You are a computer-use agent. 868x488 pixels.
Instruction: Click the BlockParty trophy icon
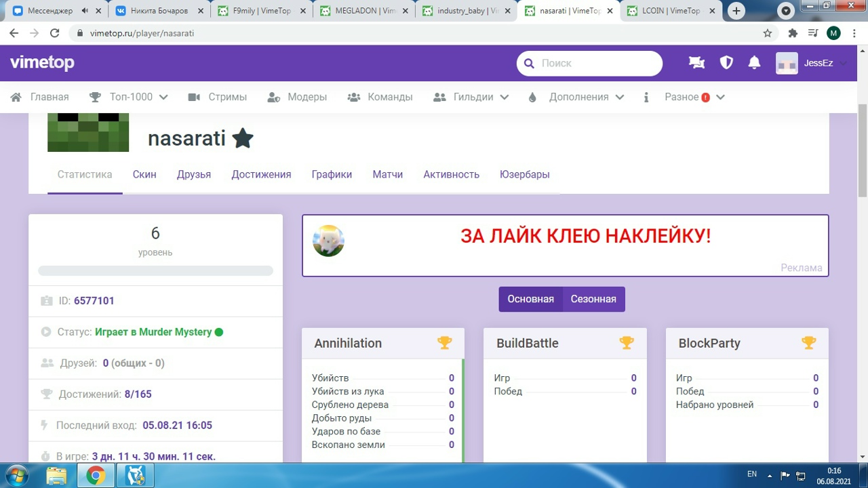pyautogui.click(x=808, y=343)
